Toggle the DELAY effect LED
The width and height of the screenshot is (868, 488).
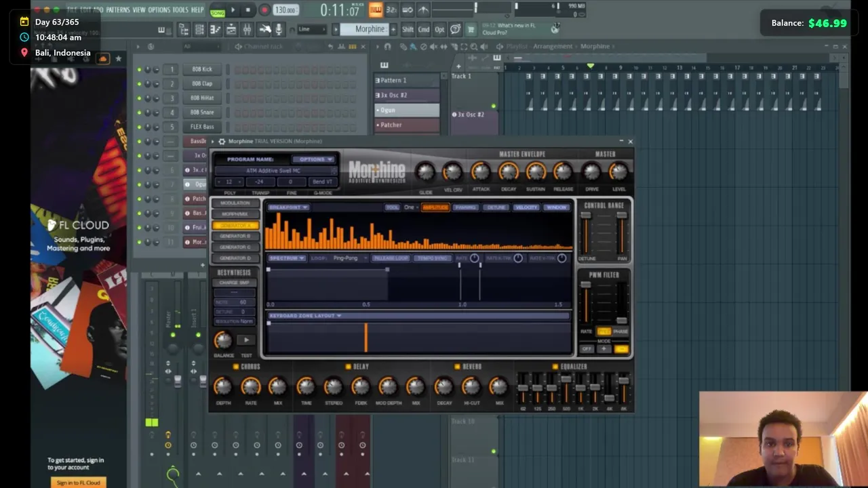pos(348,367)
